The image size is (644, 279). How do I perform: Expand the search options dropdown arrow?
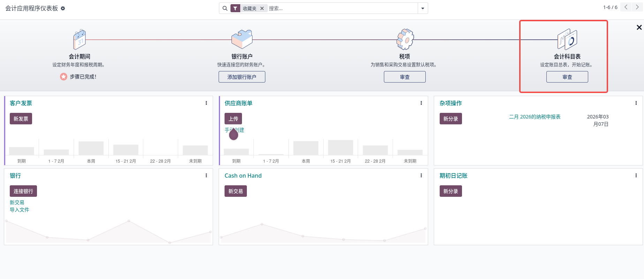[x=423, y=8]
